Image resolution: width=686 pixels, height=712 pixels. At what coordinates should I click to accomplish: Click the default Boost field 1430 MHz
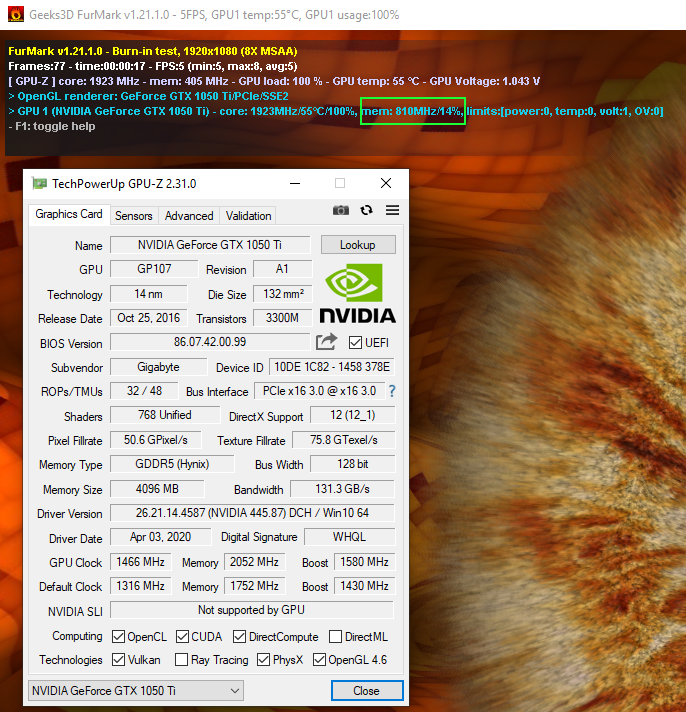[x=365, y=586]
